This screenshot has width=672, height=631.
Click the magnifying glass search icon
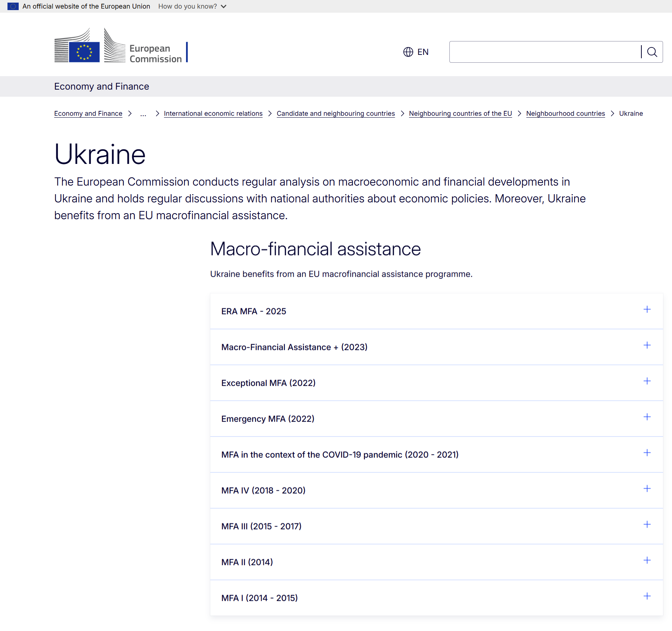pyautogui.click(x=652, y=52)
